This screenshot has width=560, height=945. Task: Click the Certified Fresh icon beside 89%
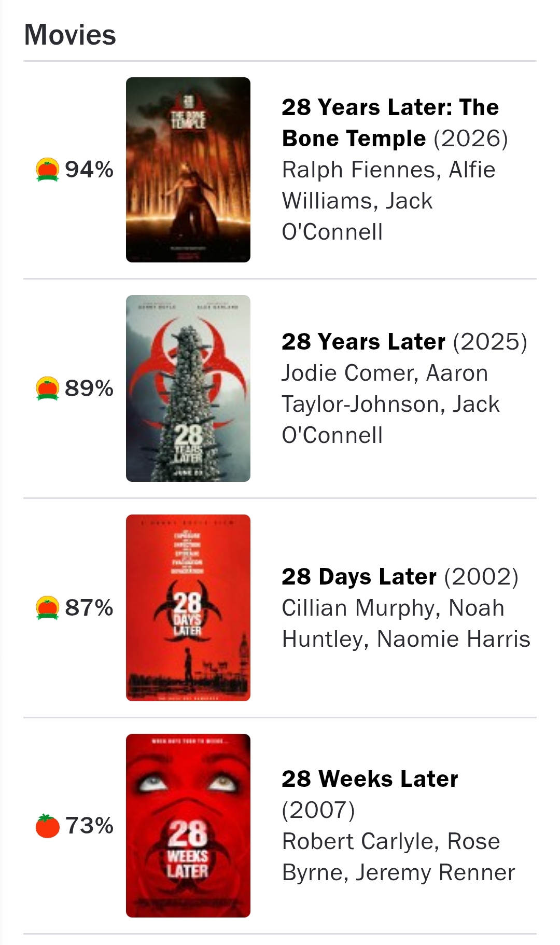pos(47,388)
